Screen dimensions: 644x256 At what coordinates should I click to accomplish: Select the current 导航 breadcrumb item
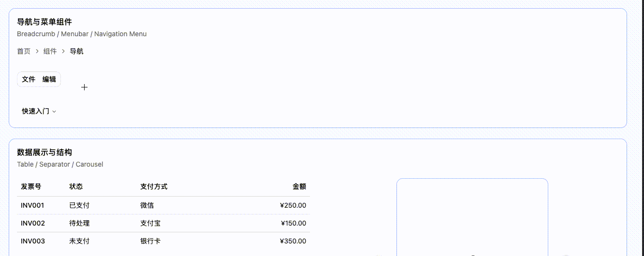point(76,51)
